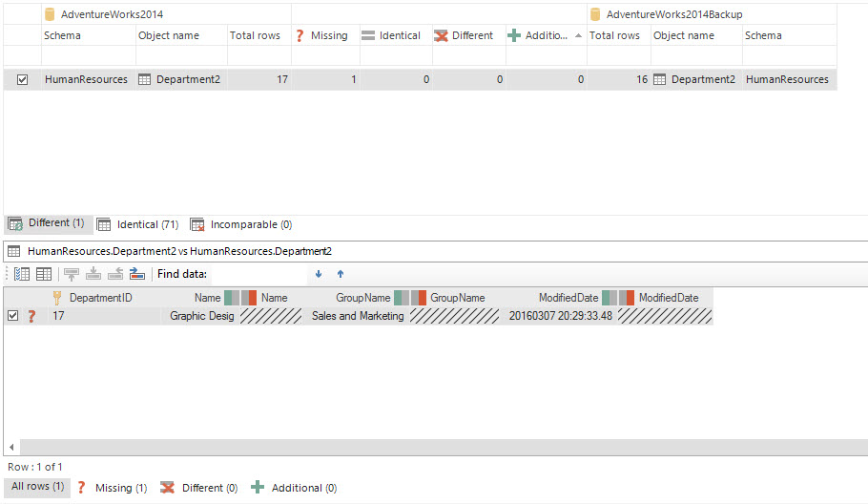Click the source Department2 table icon
The height and width of the screenshot is (504, 868).
[144, 79]
